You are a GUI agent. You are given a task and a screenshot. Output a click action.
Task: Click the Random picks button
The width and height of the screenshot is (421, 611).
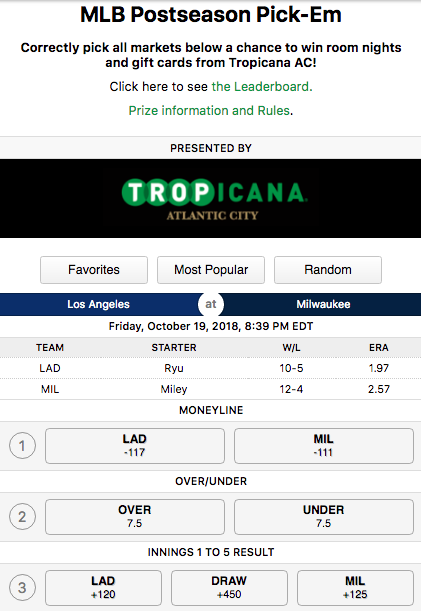(x=328, y=270)
